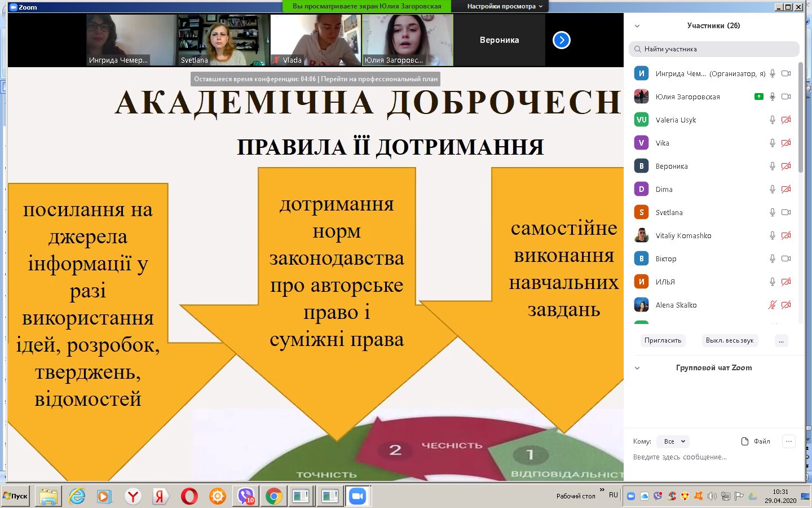Select Віктор in the participants list
Screen dimensions: 812x508
(x=714, y=259)
